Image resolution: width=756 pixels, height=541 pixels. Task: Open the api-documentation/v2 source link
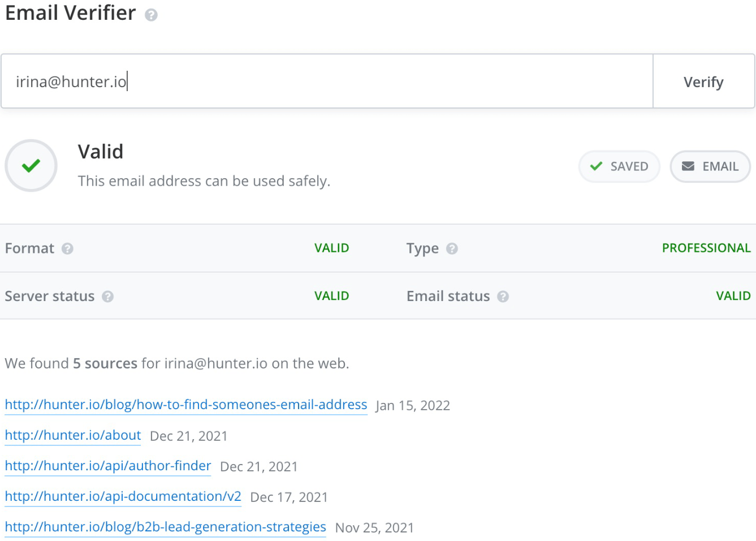[123, 496]
